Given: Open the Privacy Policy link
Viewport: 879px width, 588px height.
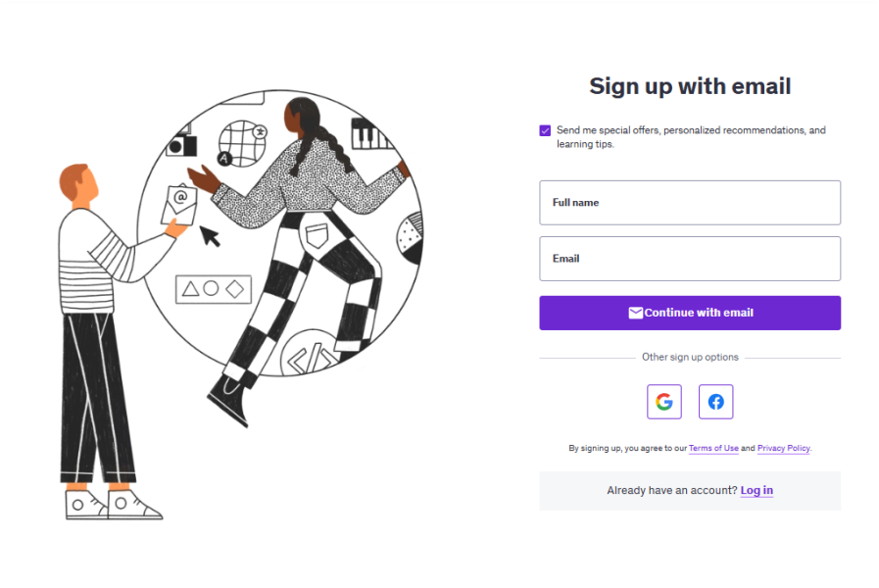Looking at the screenshot, I should [x=784, y=448].
